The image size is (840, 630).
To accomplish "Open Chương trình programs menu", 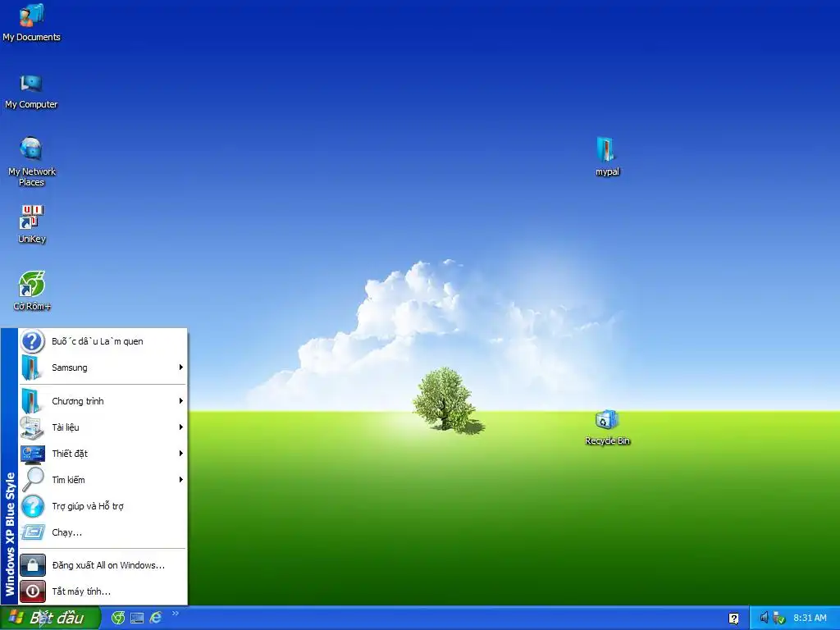I will pos(103,400).
